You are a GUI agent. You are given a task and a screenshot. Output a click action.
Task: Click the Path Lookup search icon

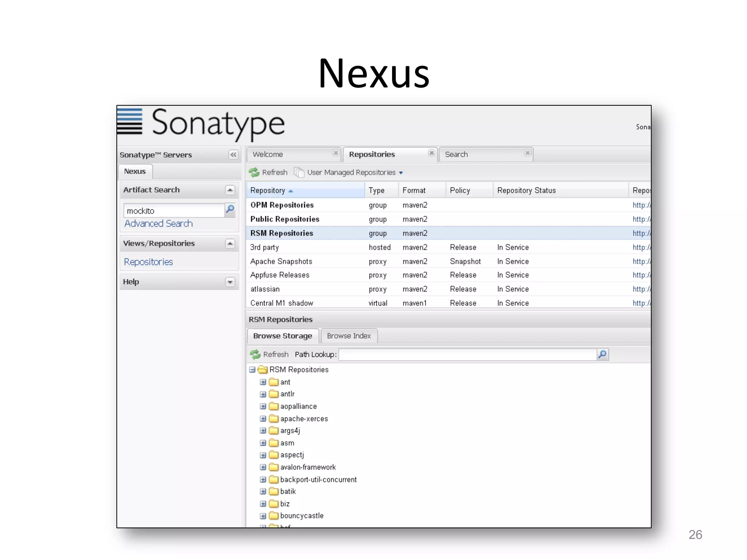pyautogui.click(x=603, y=354)
